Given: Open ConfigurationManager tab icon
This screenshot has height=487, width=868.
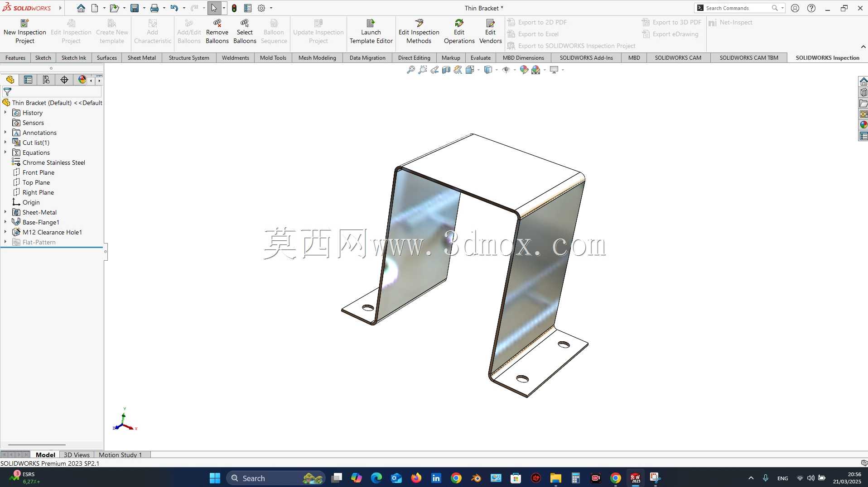Looking at the screenshot, I should click(46, 80).
